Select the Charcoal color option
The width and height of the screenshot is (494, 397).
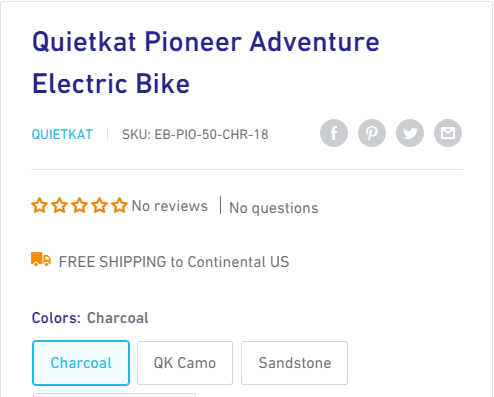[81, 363]
